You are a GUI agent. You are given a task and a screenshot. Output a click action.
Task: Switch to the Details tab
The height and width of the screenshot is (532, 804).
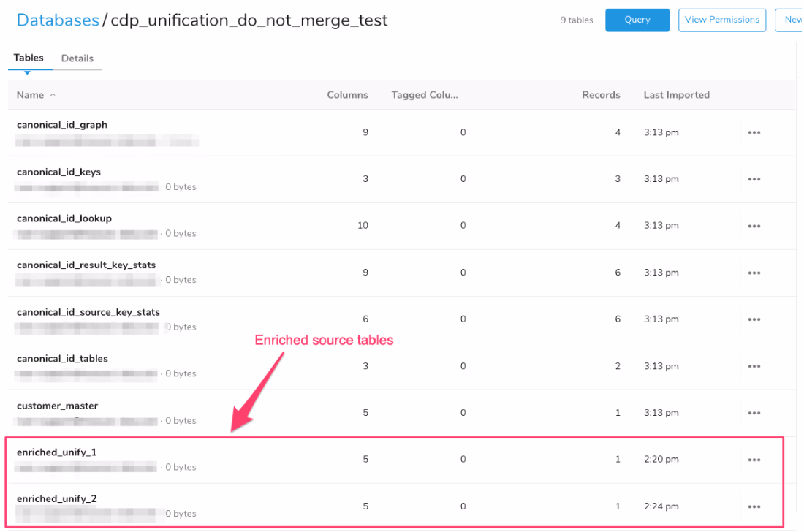[77, 58]
